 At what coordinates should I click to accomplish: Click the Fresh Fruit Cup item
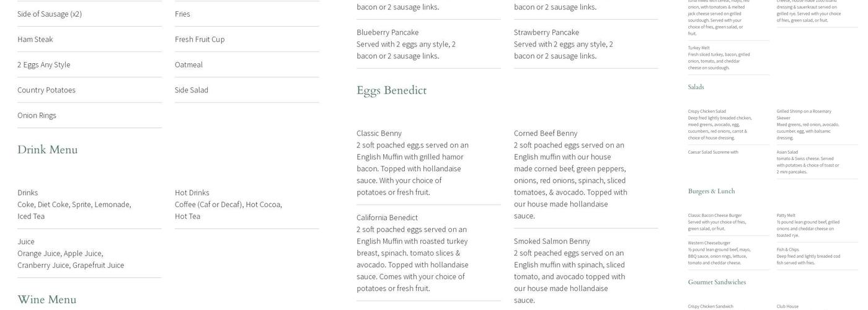200,39
